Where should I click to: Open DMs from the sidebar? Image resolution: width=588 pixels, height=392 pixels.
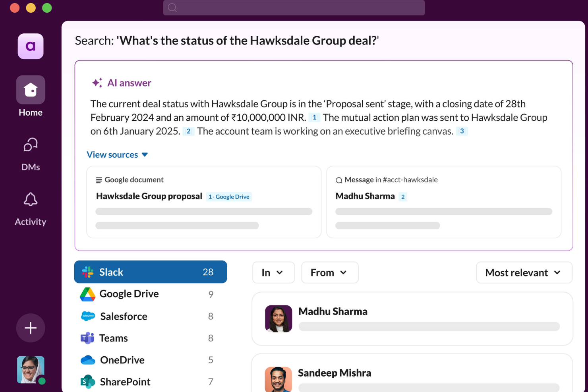(x=31, y=154)
